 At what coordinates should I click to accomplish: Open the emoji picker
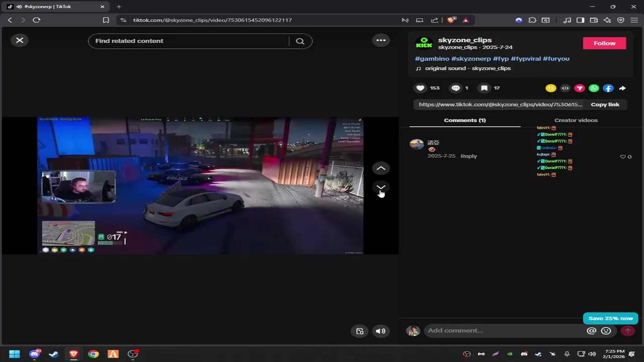tap(606, 330)
